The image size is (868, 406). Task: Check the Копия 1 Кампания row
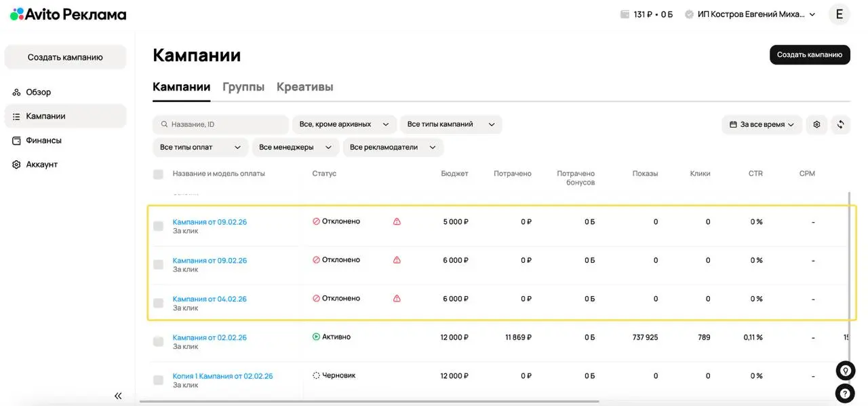(x=158, y=380)
